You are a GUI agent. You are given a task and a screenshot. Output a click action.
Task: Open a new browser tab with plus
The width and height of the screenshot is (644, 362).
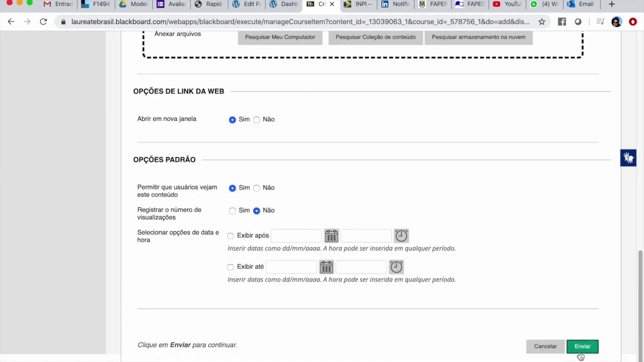(612, 4)
